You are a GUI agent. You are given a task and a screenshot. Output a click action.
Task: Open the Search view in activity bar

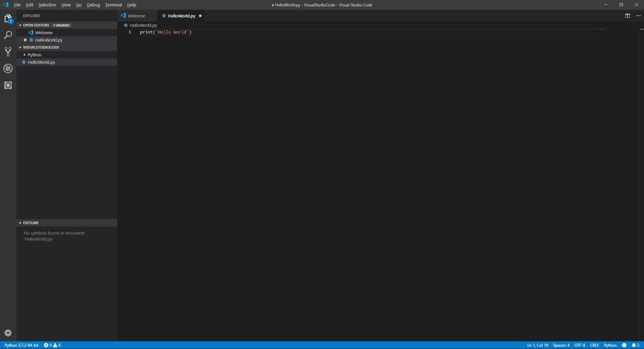[x=8, y=35]
